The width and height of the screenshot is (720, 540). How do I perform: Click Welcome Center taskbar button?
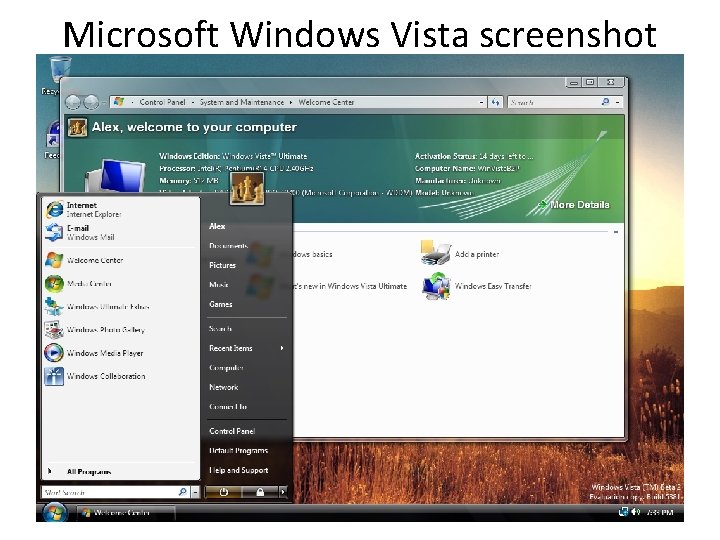coord(125,512)
